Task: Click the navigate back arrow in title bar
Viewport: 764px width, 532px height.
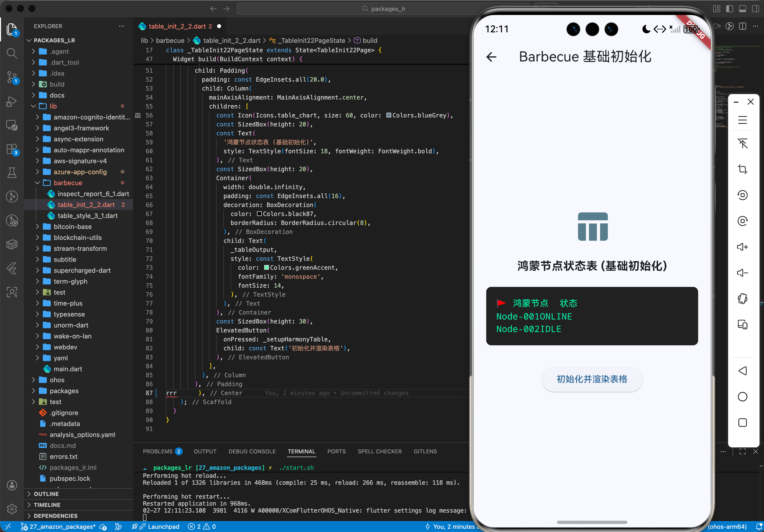Action: [x=213, y=9]
